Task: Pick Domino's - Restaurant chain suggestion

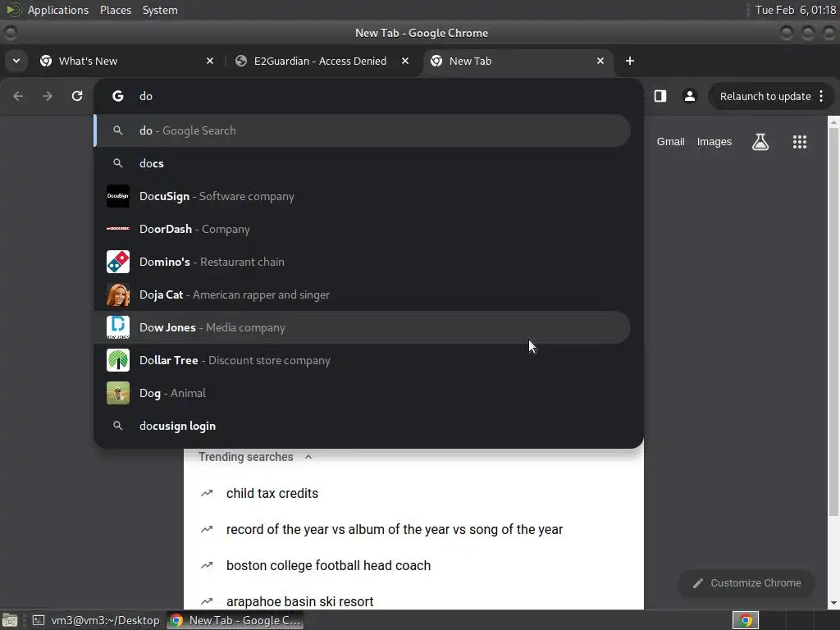Action: (x=362, y=262)
